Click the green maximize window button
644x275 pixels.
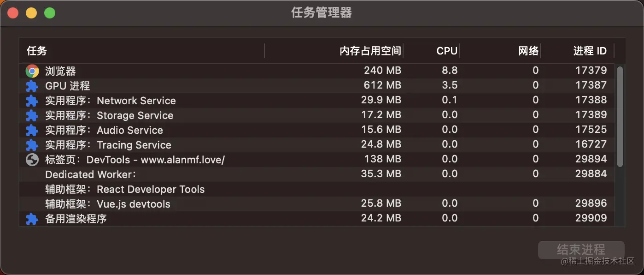click(50, 13)
